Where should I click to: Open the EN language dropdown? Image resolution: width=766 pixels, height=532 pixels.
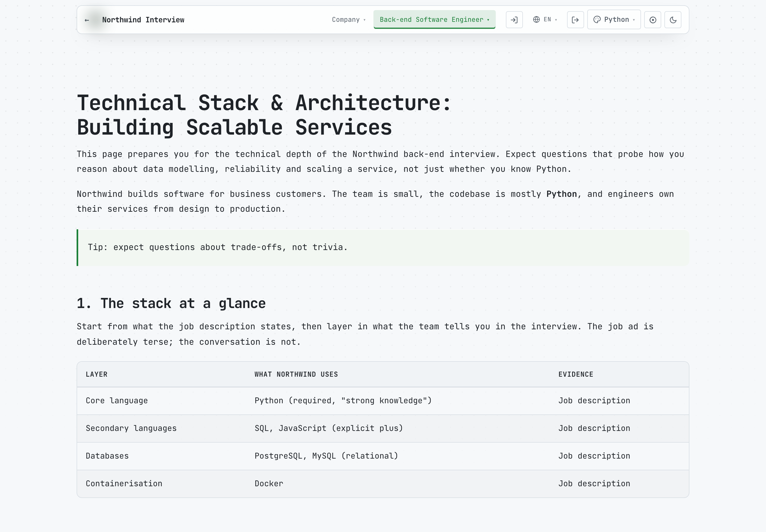(545, 20)
